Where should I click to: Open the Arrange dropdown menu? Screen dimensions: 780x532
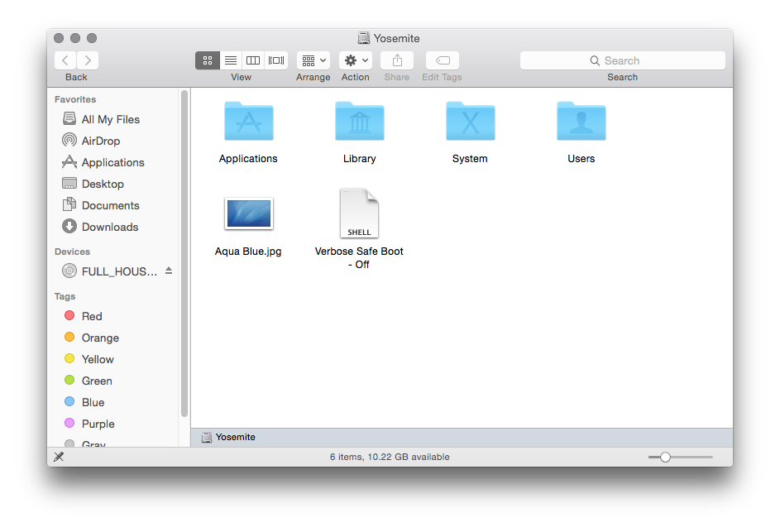(313, 60)
